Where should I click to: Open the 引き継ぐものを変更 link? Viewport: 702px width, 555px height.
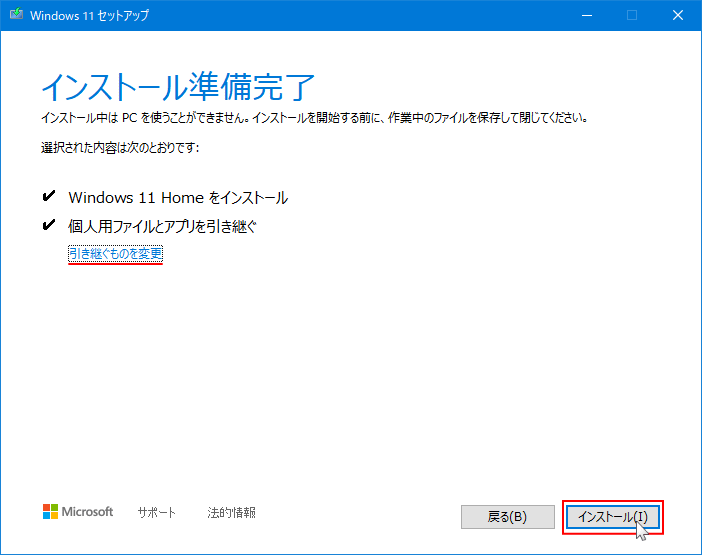[116, 254]
